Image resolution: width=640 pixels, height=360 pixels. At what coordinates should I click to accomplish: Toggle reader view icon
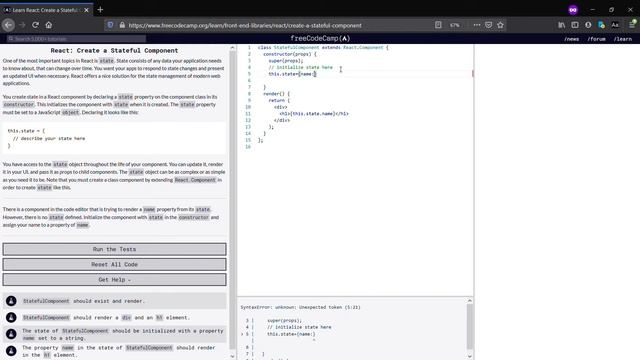[438, 25]
